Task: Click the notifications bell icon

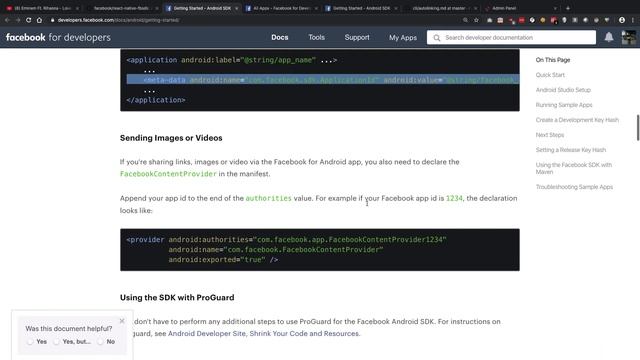Action: click(x=609, y=37)
